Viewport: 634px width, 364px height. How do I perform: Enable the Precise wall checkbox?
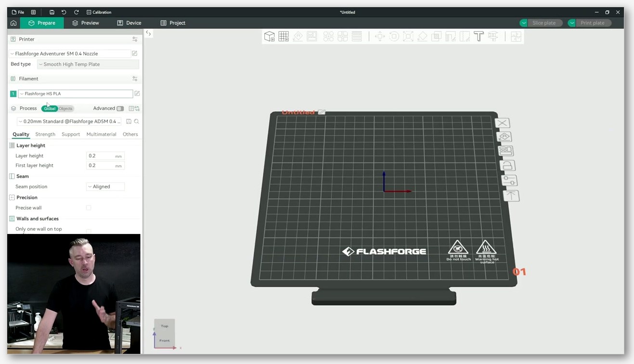pos(89,208)
